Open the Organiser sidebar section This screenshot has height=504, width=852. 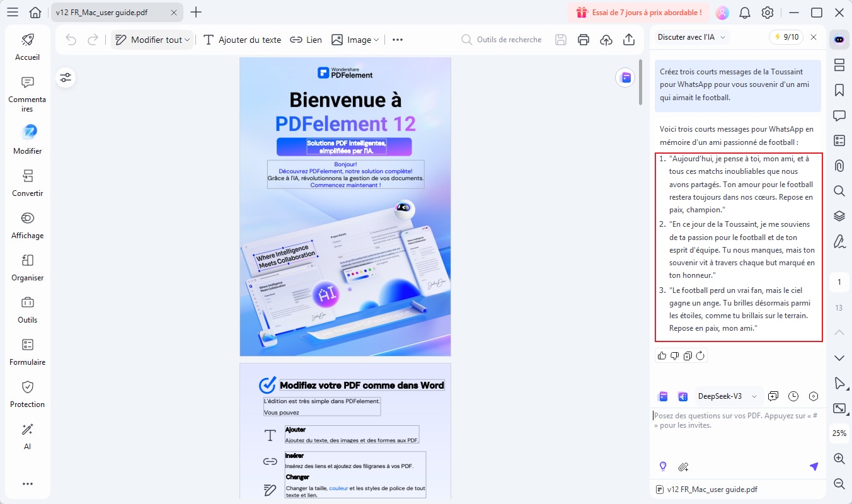[x=28, y=267]
